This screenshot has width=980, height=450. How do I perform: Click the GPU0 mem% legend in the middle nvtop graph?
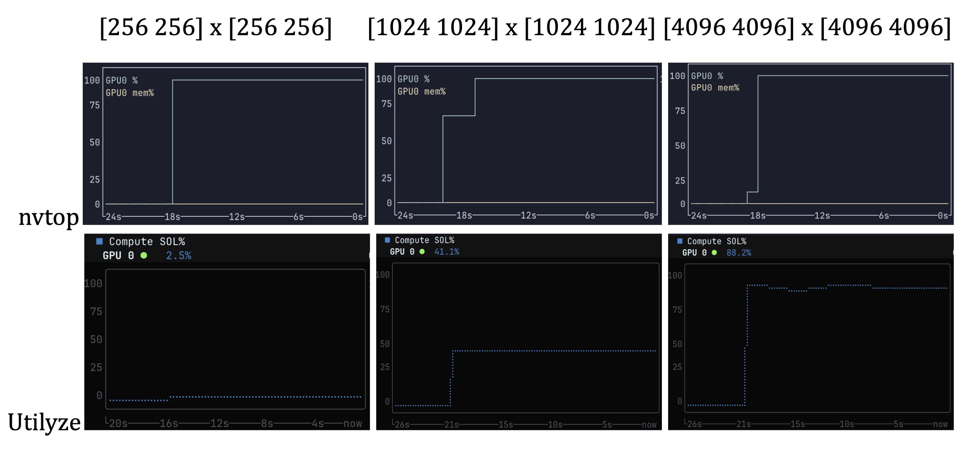coord(422,91)
